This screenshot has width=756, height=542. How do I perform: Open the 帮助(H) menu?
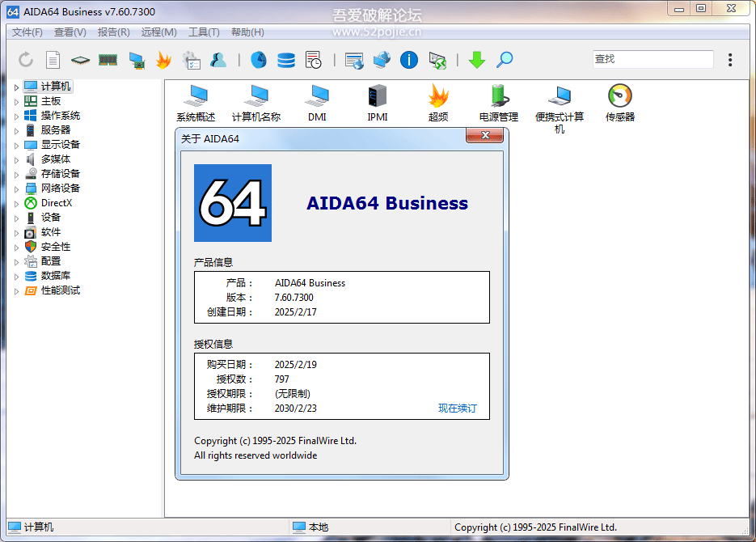pyautogui.click(x=247, y=32)
